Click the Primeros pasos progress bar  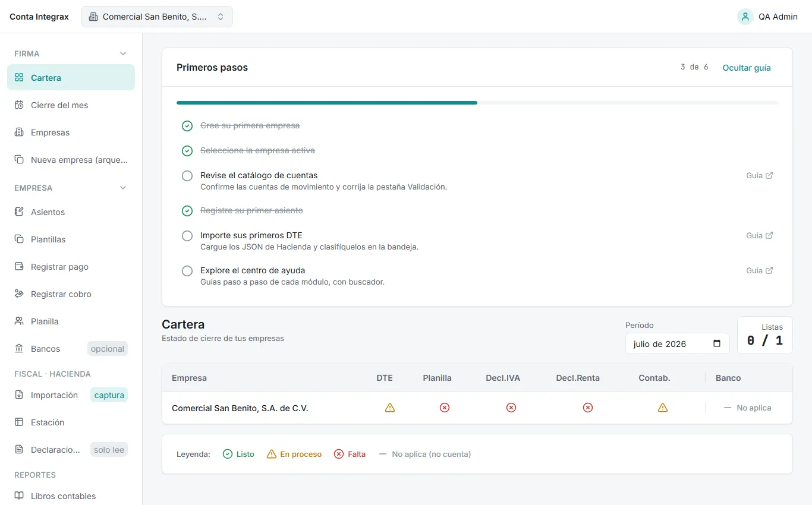coord(477,103)
